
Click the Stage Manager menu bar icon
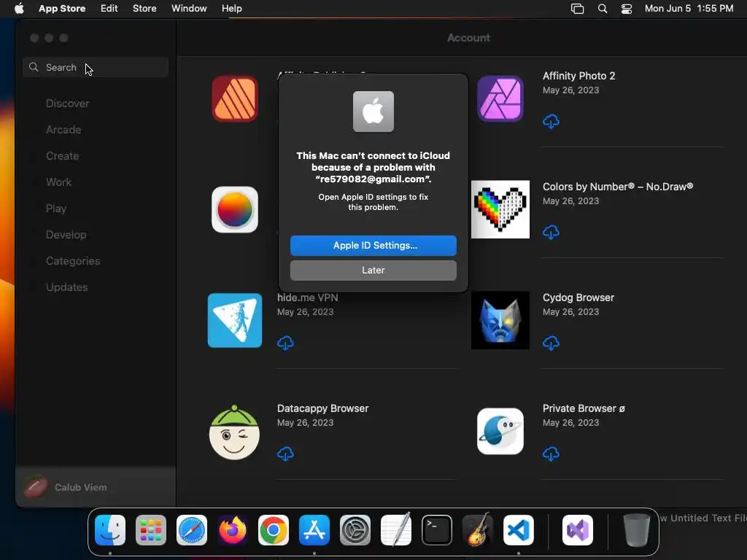(x=578, y=9)
